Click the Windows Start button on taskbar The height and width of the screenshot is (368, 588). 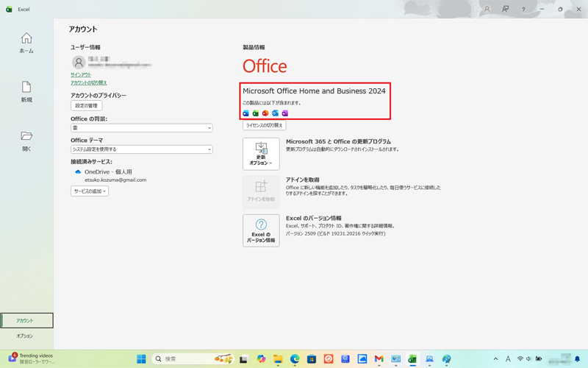pyautogui.click(x=141, y=359)
